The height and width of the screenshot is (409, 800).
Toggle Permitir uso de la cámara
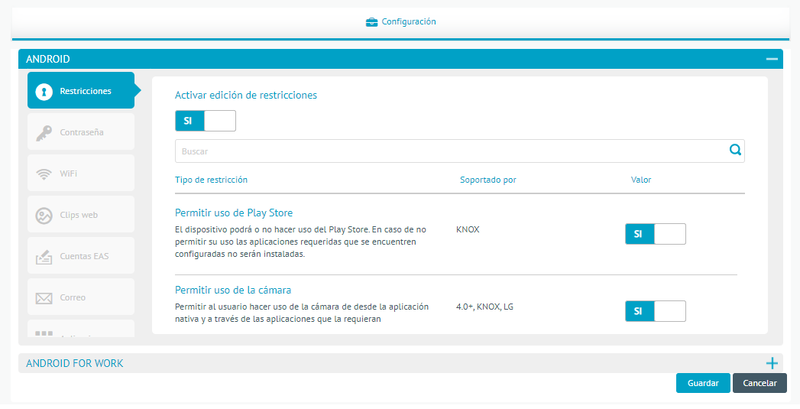656,311
